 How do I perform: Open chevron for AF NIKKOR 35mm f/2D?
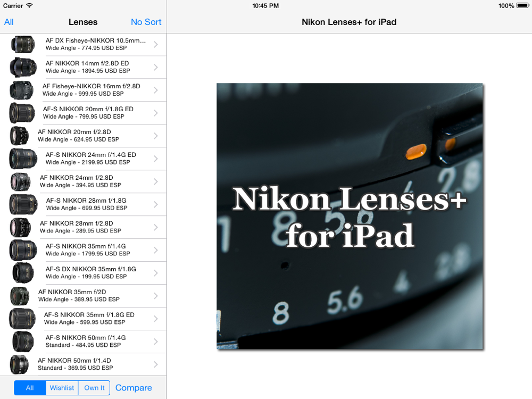pos(156,296)
